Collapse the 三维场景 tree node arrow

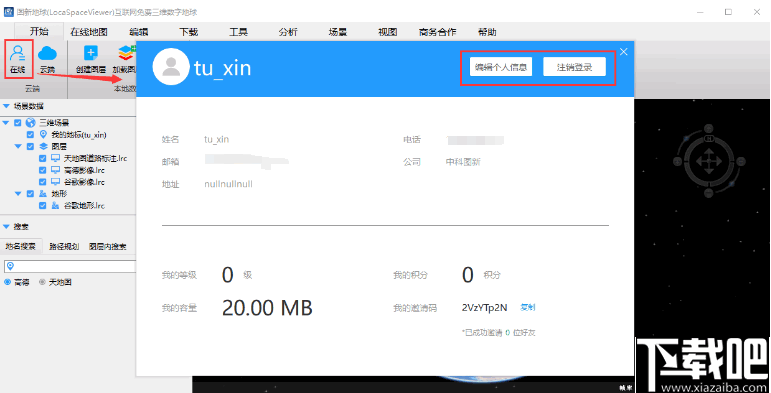coord(6,122)
